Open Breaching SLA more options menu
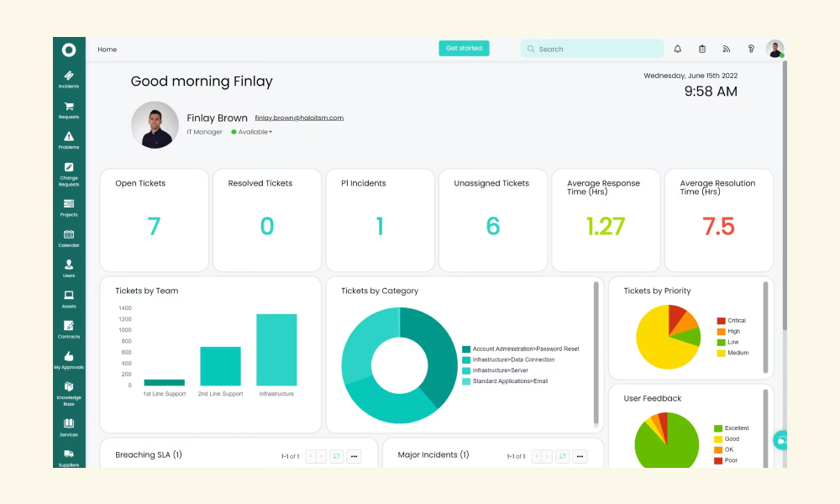Image resolution: width=840 pixels, height=504 pixels. (x=354, y=456)
